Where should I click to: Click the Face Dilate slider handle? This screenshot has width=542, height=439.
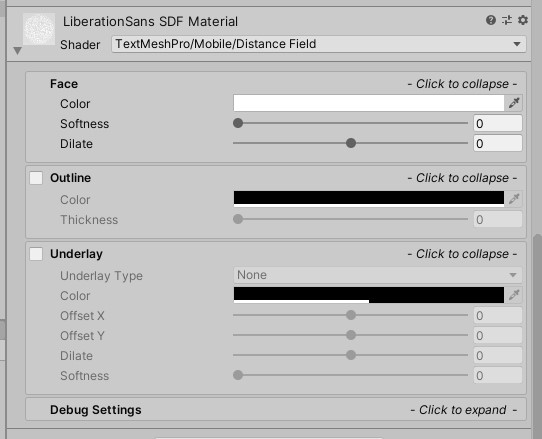click(x=351, y=143)
